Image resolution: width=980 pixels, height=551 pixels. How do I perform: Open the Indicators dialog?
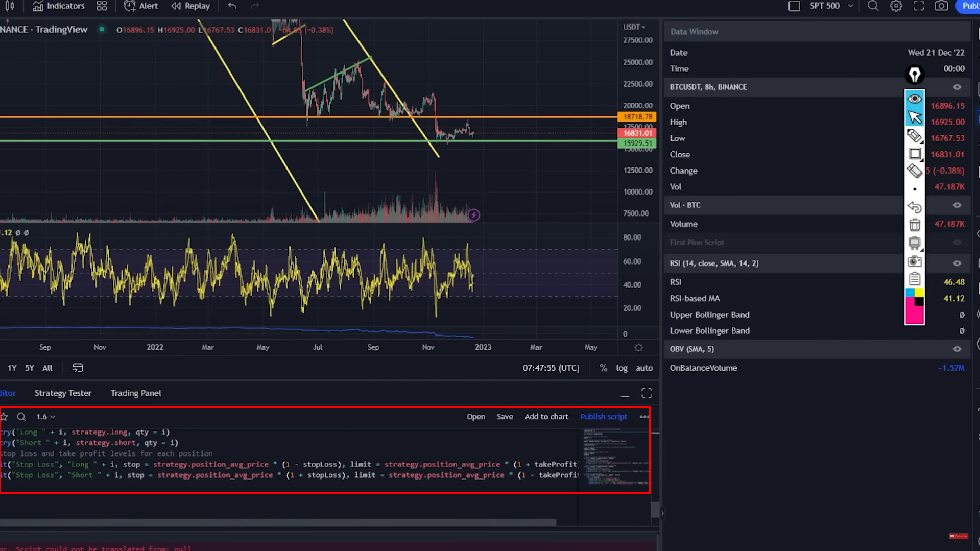[x=58, y=6]
